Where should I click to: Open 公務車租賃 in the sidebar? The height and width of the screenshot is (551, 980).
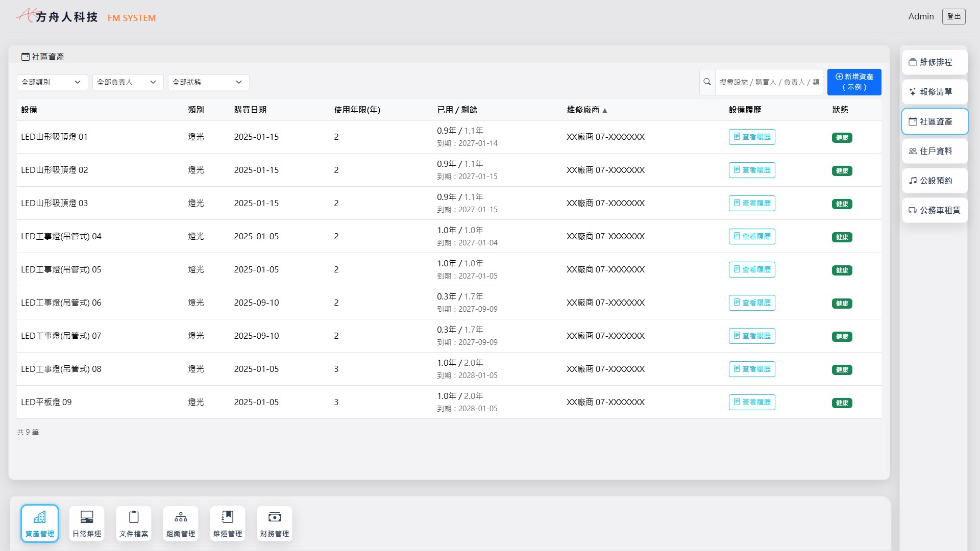[935, 210]
